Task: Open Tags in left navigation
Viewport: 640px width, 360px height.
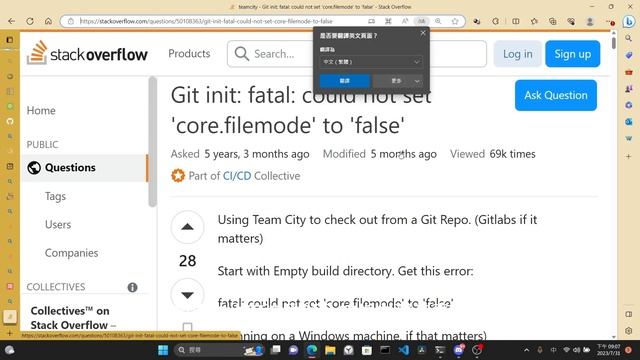Action: 55,196
